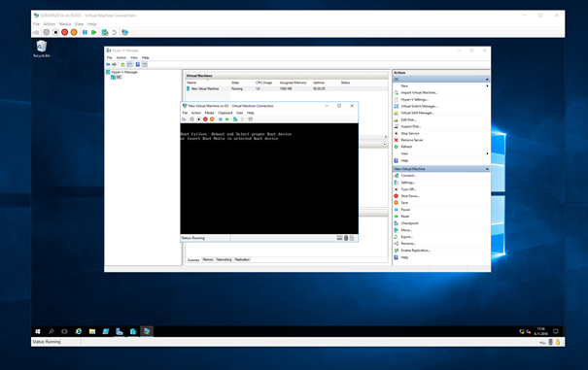Click blue Help icon in Hyper-V Manager toolbar
Image resolution: width=588 pixels, height=370 pixels.
[x=138, y=64]
